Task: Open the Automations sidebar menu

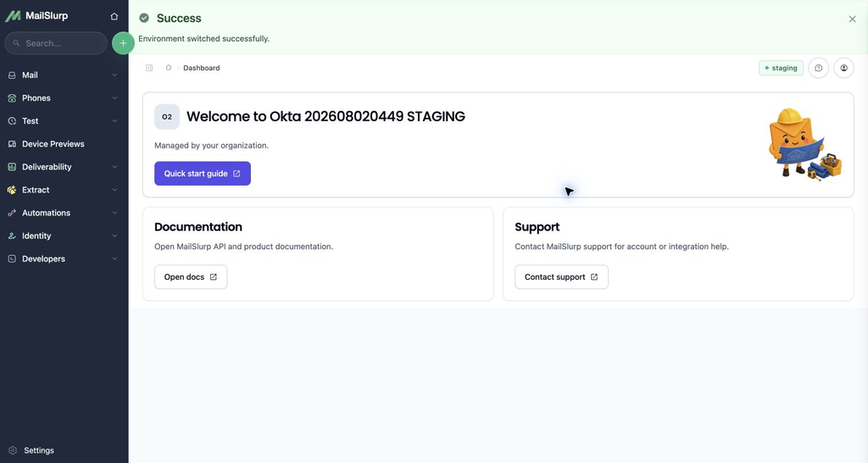Action: point(63,213)
